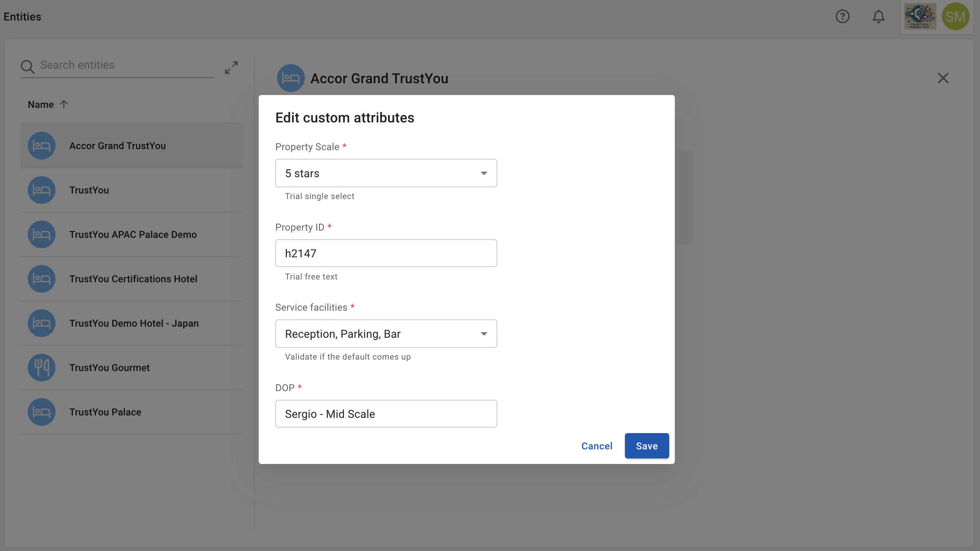980x551 pixels.
Task: Select TrustYou Gourmet entity name
Action: tap(109, 368)
